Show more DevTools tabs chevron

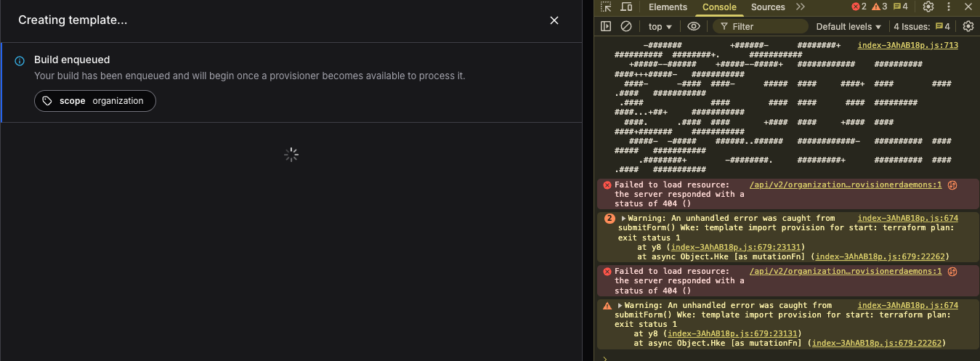click(x=801, y=7)
